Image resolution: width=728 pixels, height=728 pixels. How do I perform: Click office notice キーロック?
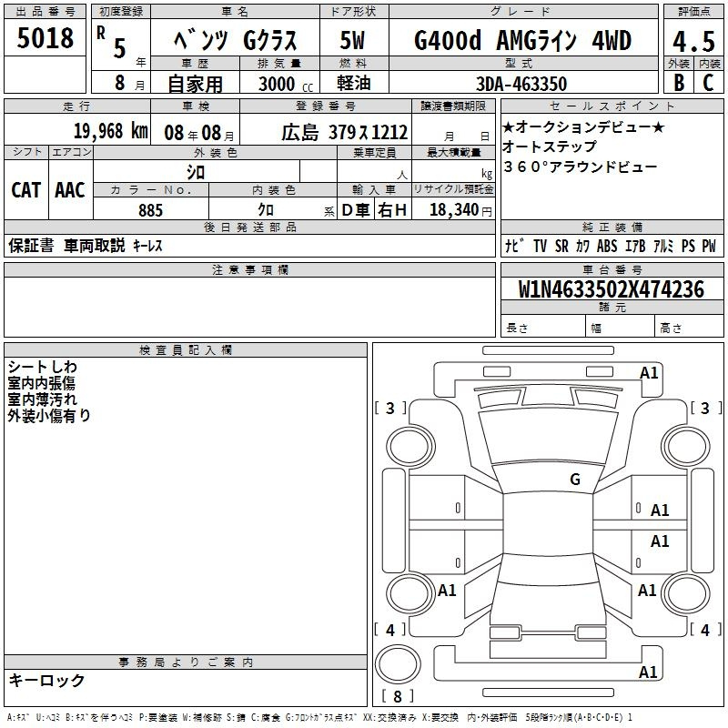pos(47,681)
